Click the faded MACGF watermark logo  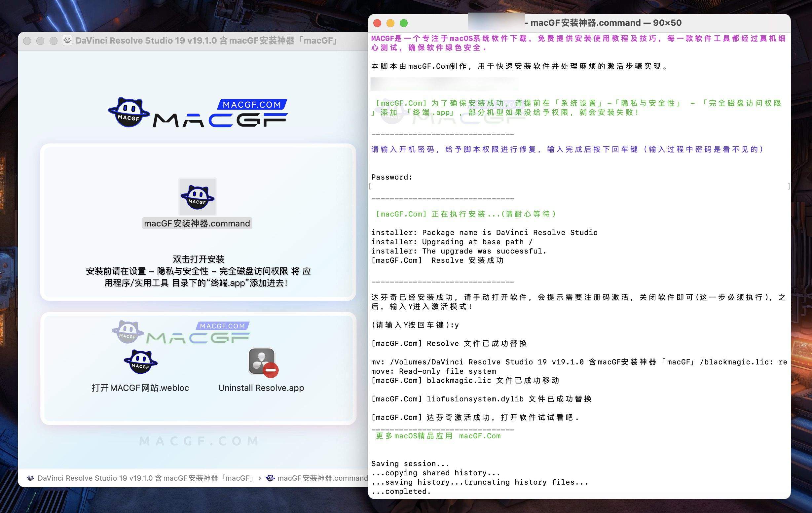(x=181, y=332)
